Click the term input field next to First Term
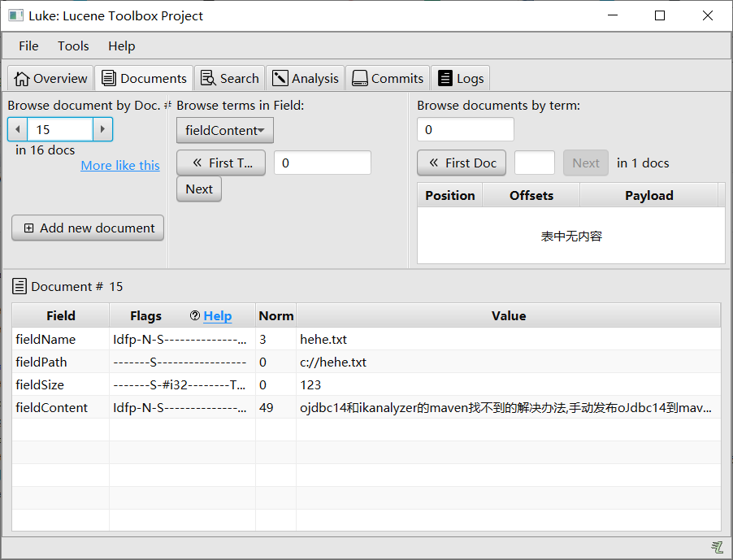The height and width of the screenshot is (560, 733). (x=323, y=163)
